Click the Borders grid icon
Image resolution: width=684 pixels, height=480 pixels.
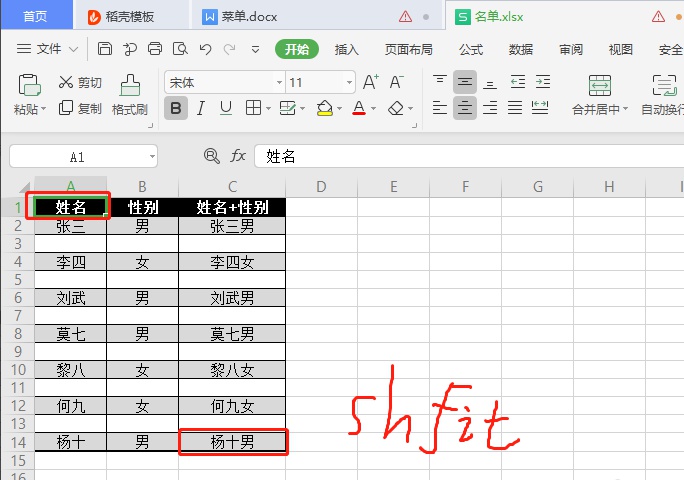(x=253, y=108)
